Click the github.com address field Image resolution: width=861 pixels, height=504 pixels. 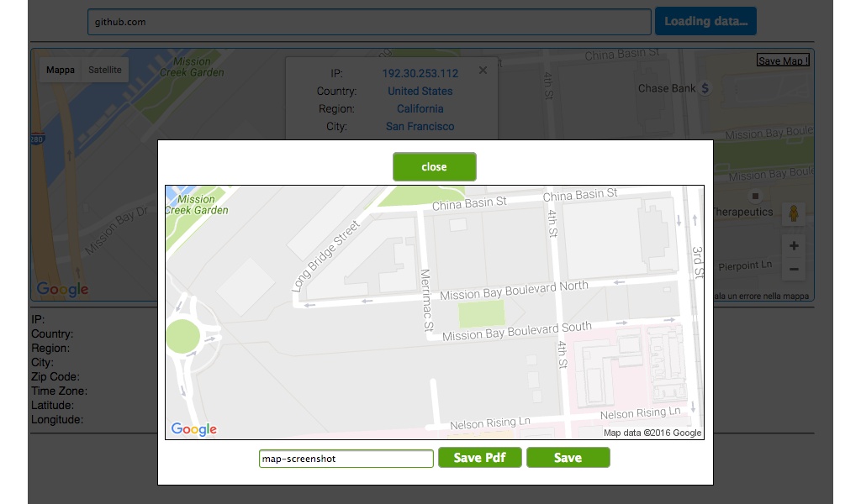click(x=368, y=21)
